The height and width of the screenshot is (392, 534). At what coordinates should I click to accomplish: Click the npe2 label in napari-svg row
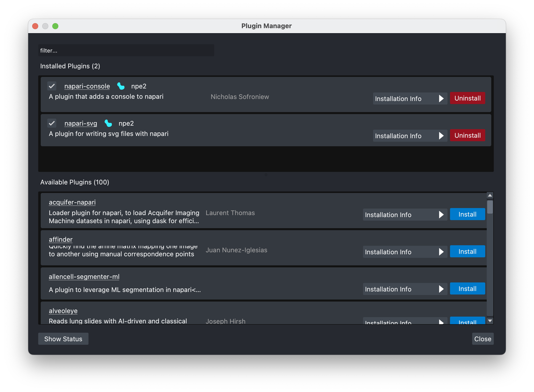[x=126, y=123]
